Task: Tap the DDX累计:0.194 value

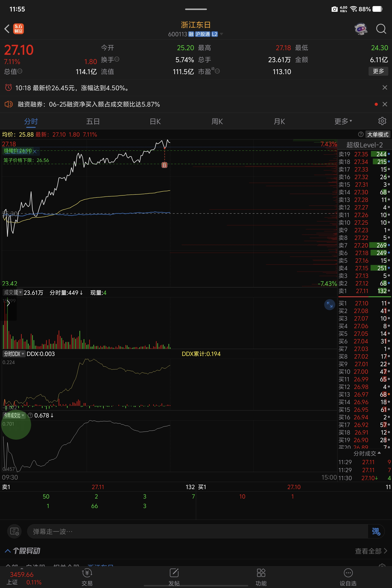Action: click(x=201, y=354)
